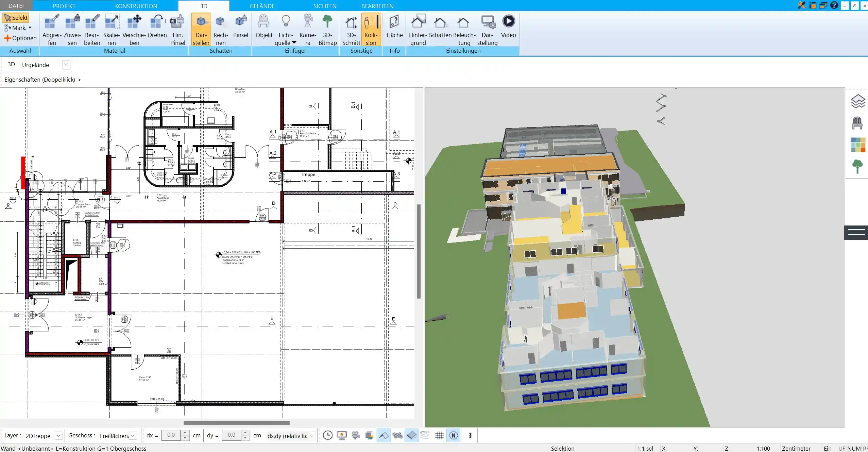The height and width of the screenshot is (452, 868).
Task: Switch to the PROJEKT tab
Action: pyautogui.click(x=64, y=6)
